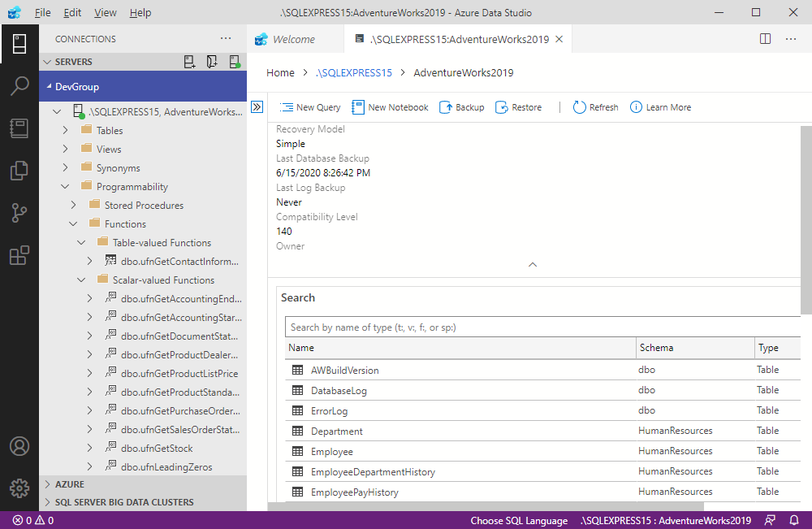The height and width of the screenshot is (529, 812).
Task: Click the New Query button
Action: [309, 107]
